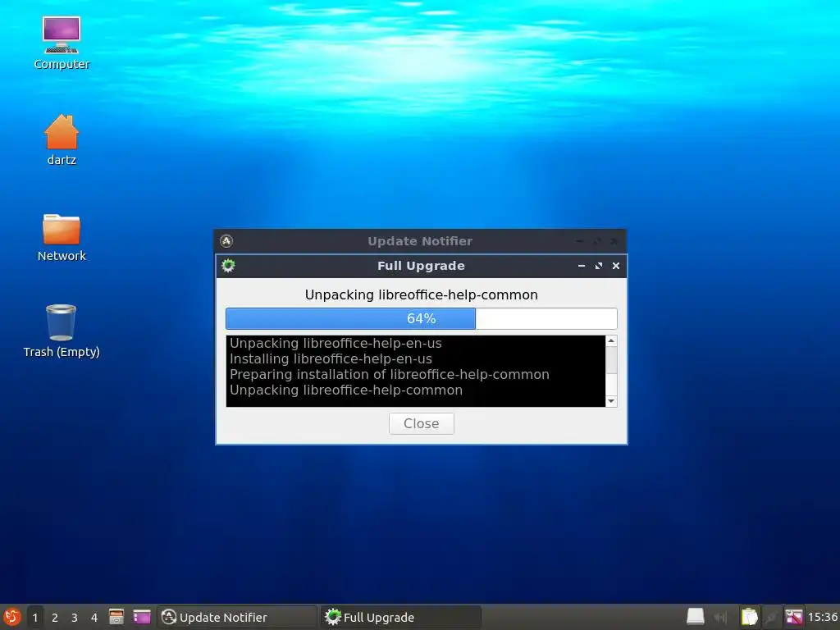Click the removable drive tray icon
The height and width of the screenshot is (630, 840).
tap(696, 617)
